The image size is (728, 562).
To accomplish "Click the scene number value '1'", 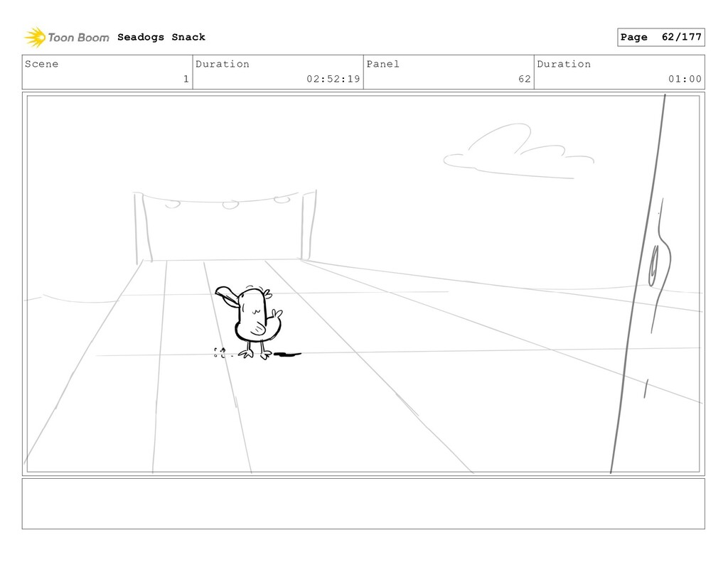I will click(186, 79).
